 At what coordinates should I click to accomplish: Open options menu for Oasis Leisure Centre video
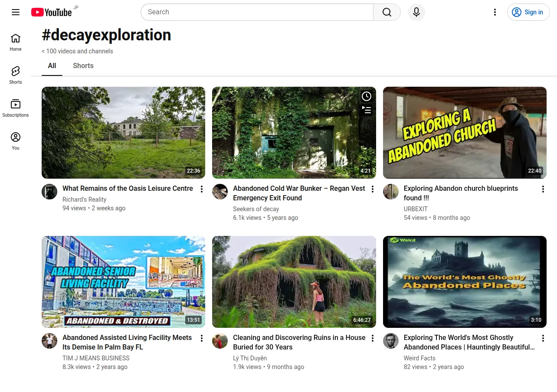click(x=202, y=189)
